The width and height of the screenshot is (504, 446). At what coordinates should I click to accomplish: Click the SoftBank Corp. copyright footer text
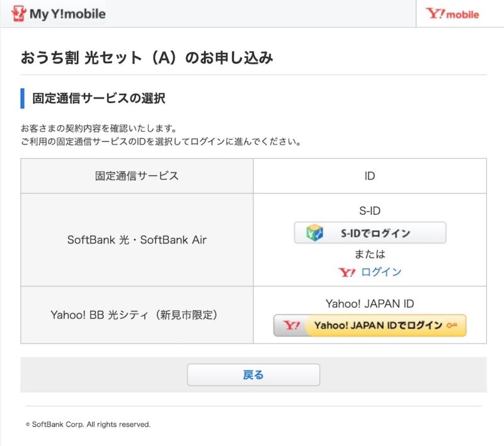88,425
